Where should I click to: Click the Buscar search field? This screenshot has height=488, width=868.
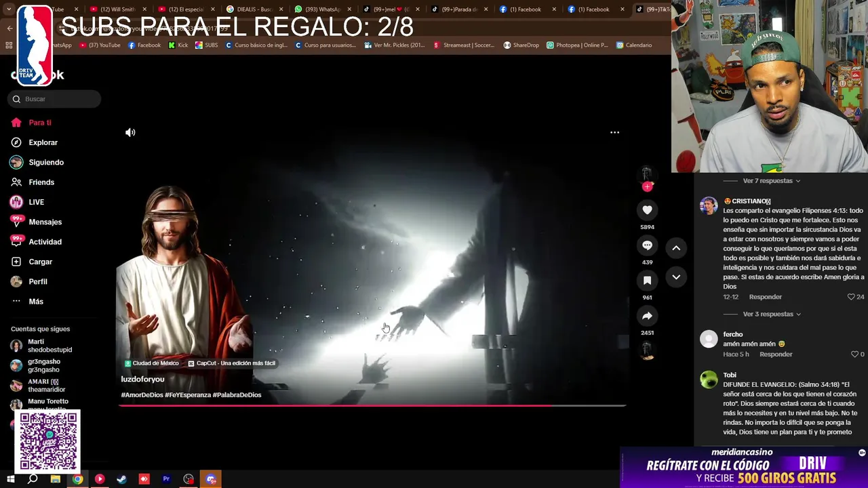(55, 99)
